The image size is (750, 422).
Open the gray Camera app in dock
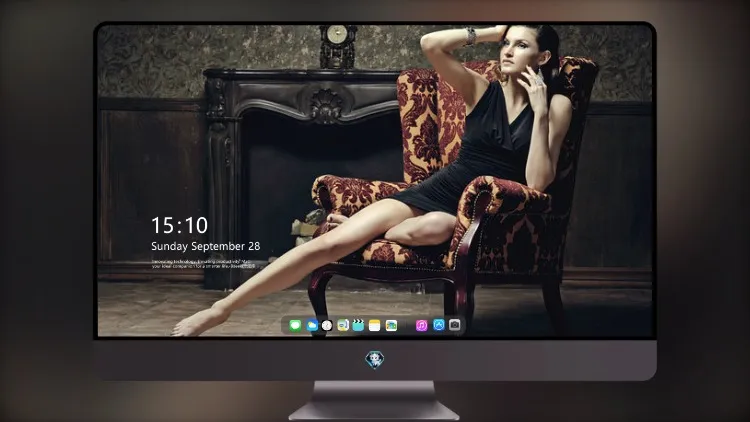point(455,325)
